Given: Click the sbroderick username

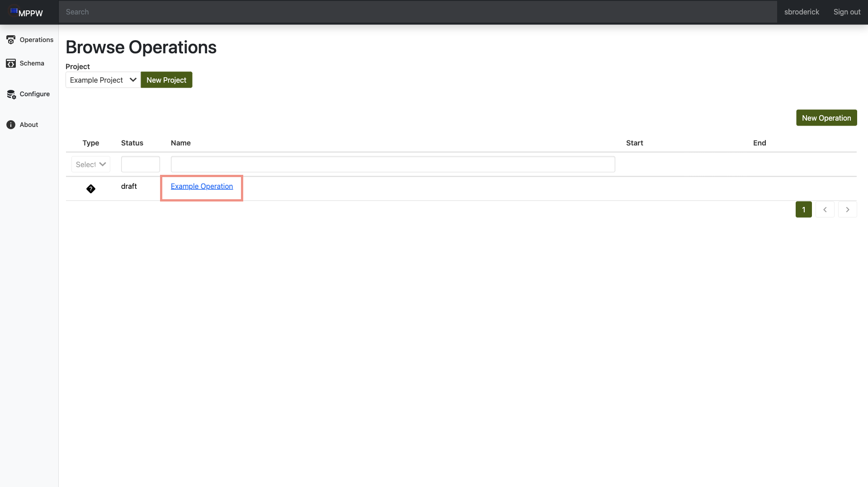Looking at the screenshot, I should [802, 12].
